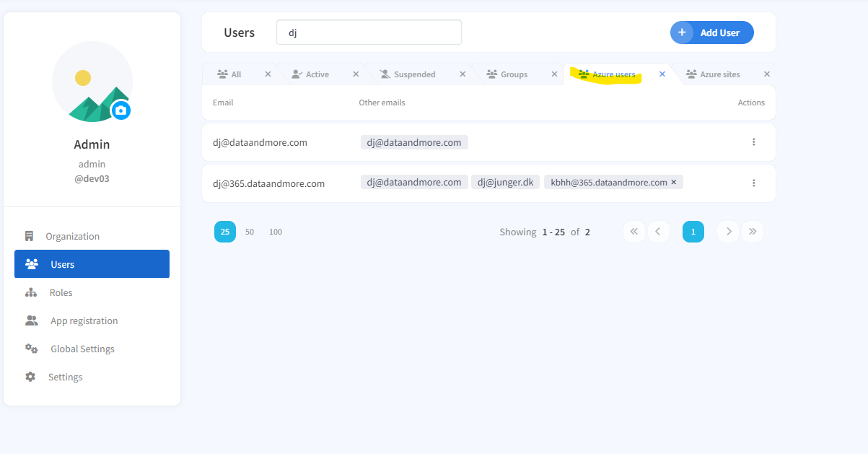
Task: Click the camera icon on profile picture
Action: [x=121, y=110]
